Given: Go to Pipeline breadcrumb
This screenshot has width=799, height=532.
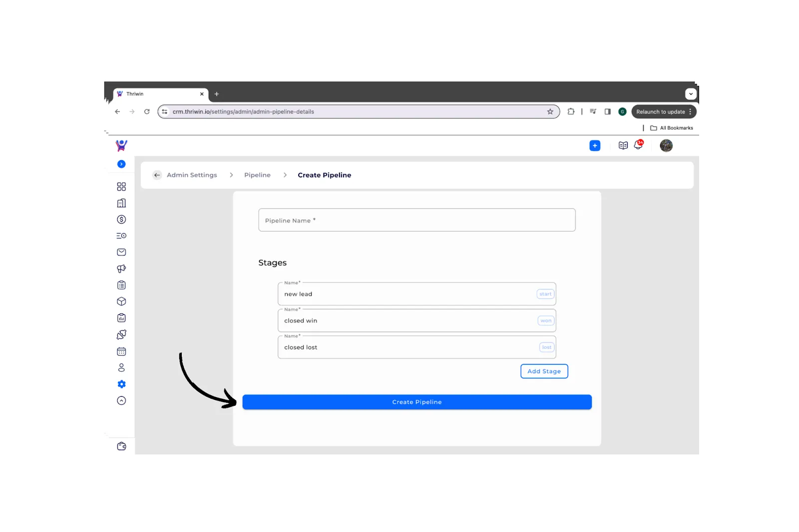Looking at the screenshot, I should click(x=257, y=175).
